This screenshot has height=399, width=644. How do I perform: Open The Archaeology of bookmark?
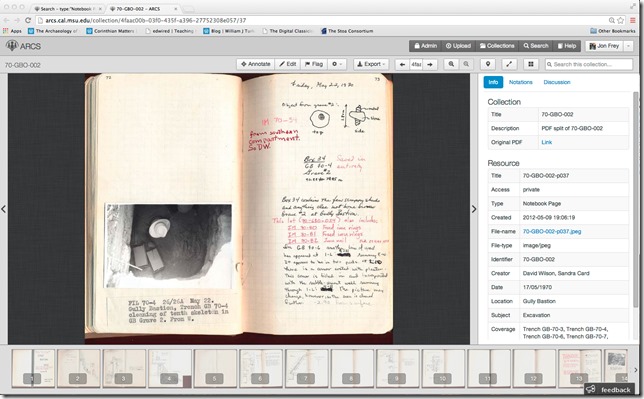coord(53,31)
